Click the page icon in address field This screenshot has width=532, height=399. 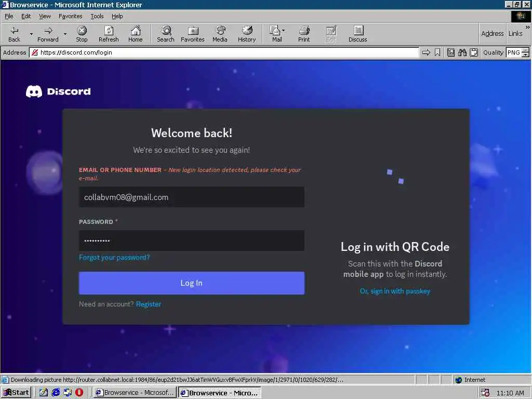pyautogui.click(x=35, y=52)
